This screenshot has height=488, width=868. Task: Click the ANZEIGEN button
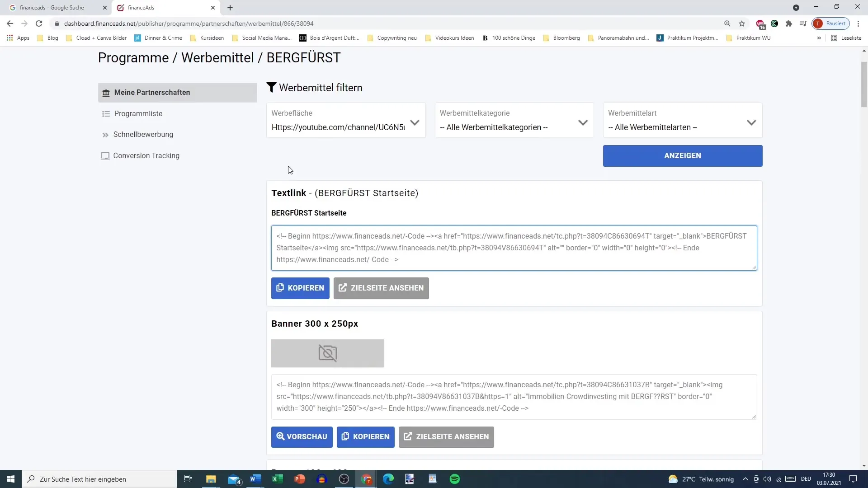[x=683, y=155]
